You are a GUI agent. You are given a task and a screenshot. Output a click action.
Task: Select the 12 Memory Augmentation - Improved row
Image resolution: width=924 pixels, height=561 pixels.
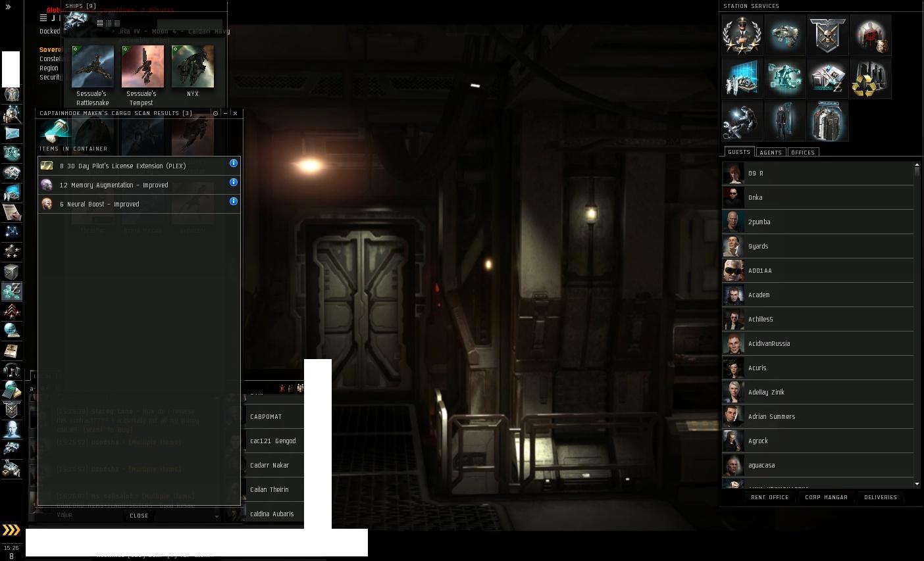click(139, 185)
